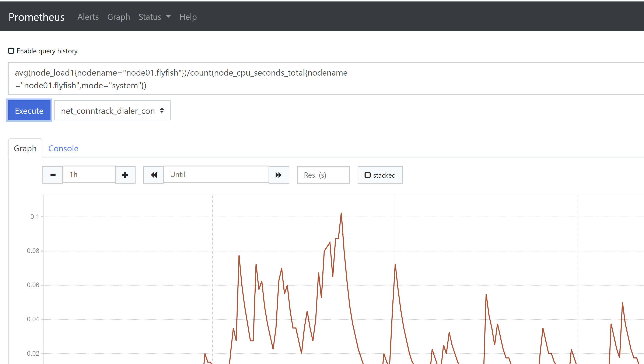Click the 0.08 y-axis label
Image resolution: width=644 pixels, height=364 pixels.
pos(33,251)
